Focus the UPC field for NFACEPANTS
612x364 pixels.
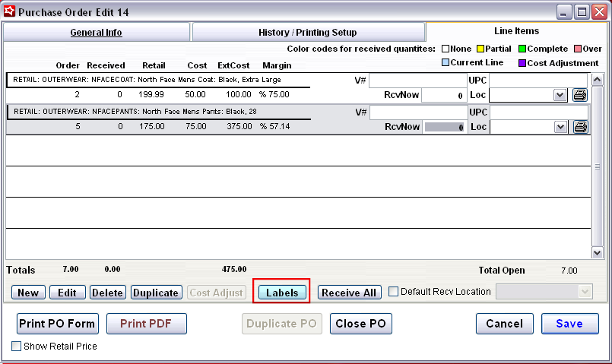pyautogui.click(x=539, y=112)
